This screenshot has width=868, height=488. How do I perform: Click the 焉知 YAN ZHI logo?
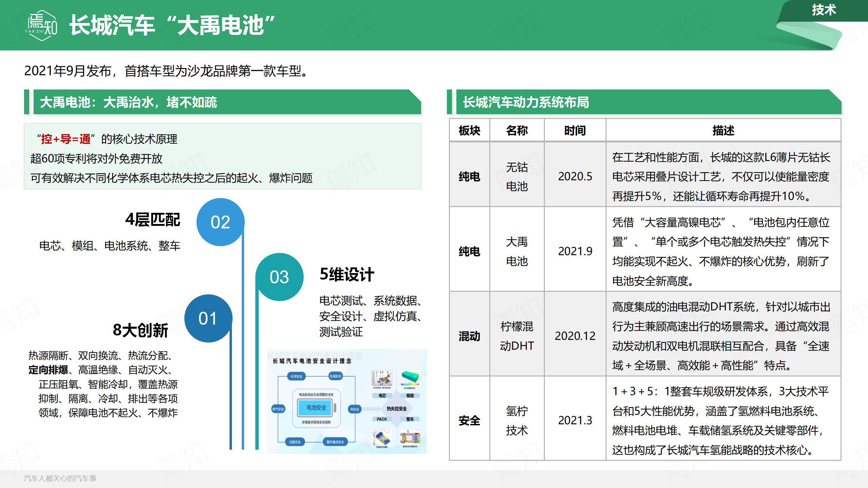41,25
